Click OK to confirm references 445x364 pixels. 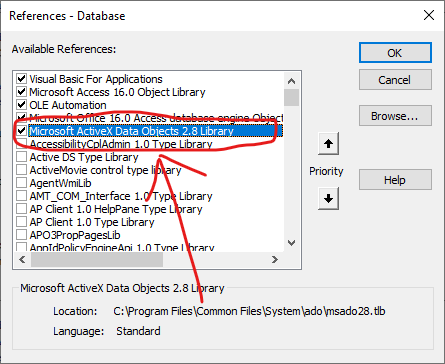[395, 53]
